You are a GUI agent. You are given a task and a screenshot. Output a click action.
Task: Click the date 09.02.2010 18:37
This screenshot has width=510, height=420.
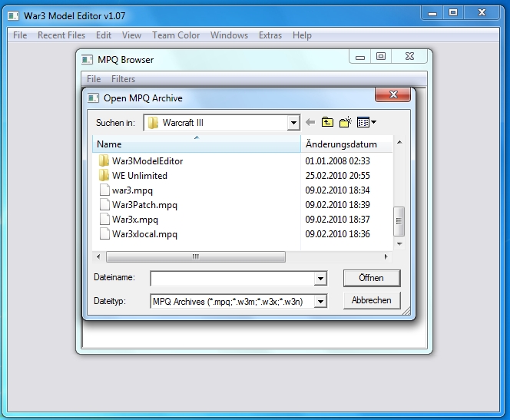click(x=338, y=220)
